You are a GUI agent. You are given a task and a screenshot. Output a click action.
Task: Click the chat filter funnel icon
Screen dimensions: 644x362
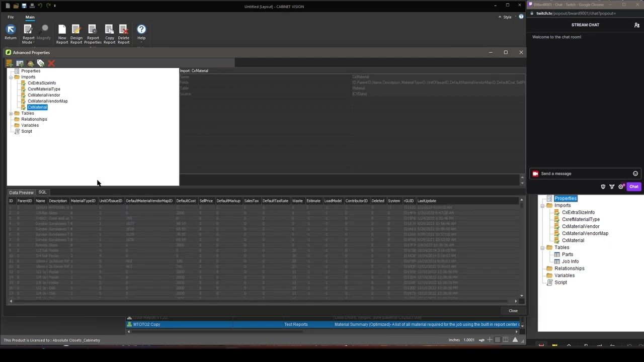click(x=612, y=187)
